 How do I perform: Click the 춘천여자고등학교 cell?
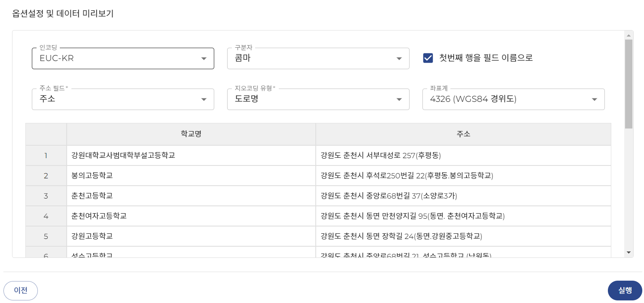tap(191, 216)
